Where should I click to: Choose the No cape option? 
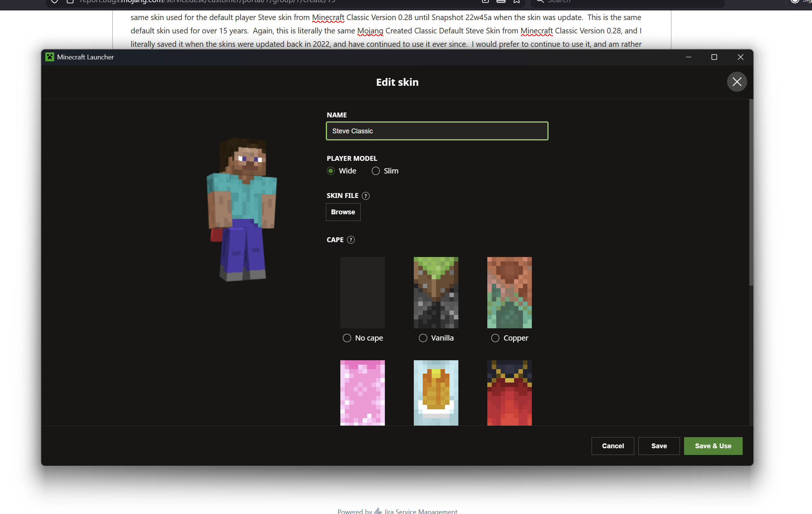pyautogui.click(x=347, y=338)
